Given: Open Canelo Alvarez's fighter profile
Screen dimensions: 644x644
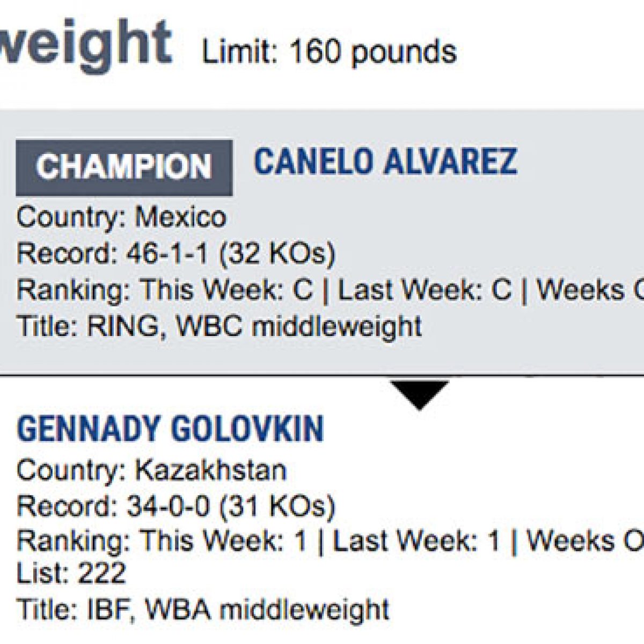Looking at the screenshot, I should click(x=385, y=162).
